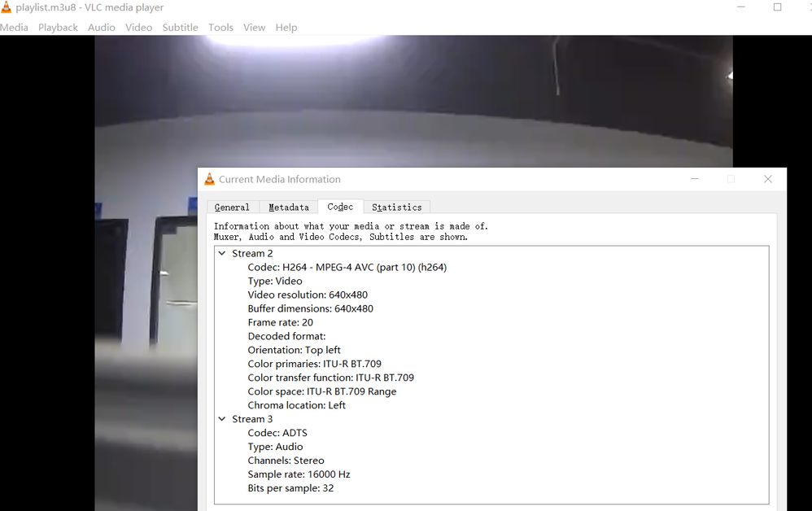Open the View menu
812x511 pixels.
pyautogui.click(x=254, y=28)
